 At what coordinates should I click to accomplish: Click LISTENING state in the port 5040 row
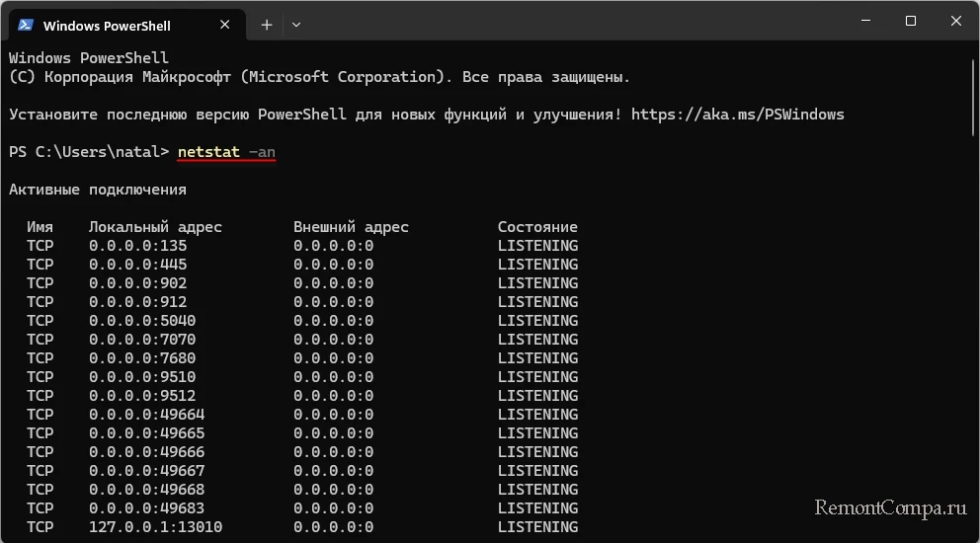[x=537, y=321]
